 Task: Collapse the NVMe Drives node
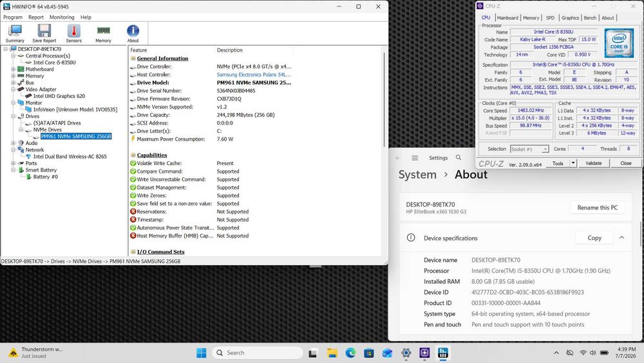tap(21, 130)
